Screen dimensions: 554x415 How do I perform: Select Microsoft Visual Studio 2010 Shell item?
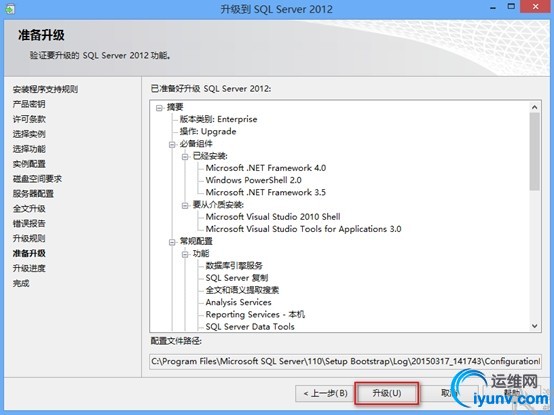[x=273, y=217]
